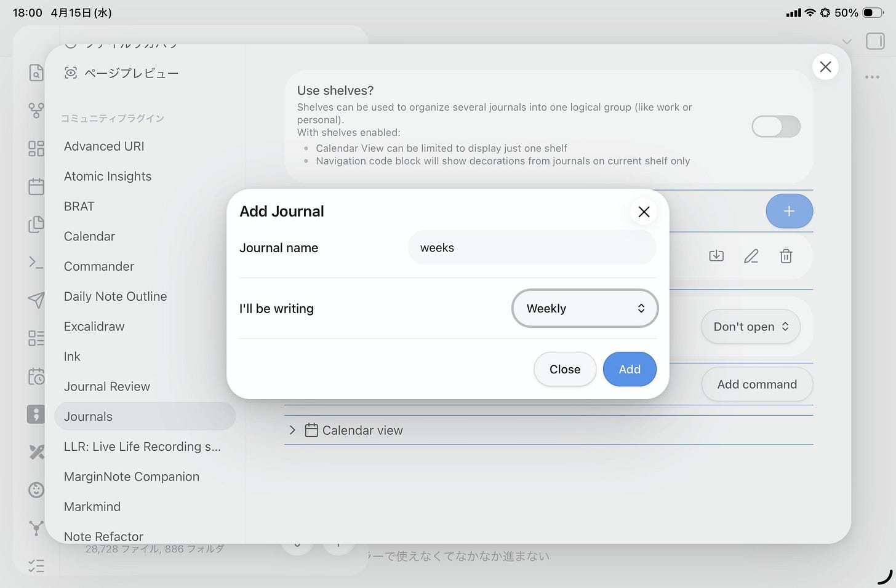Open file search icon in left ribbon
This screenshot has height=588, width=896.
click(x=36, y=73)
